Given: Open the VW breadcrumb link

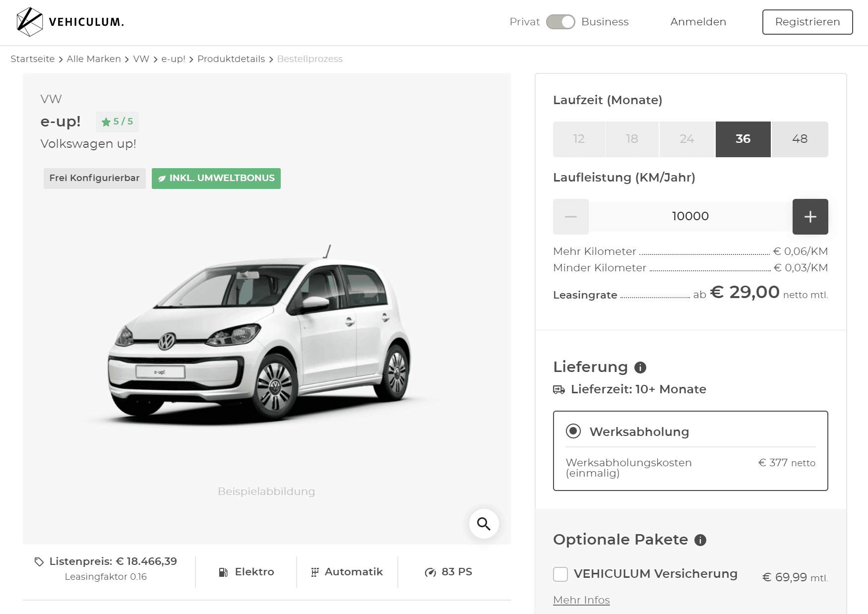Looking at the screenshot, I should point(141,59).
